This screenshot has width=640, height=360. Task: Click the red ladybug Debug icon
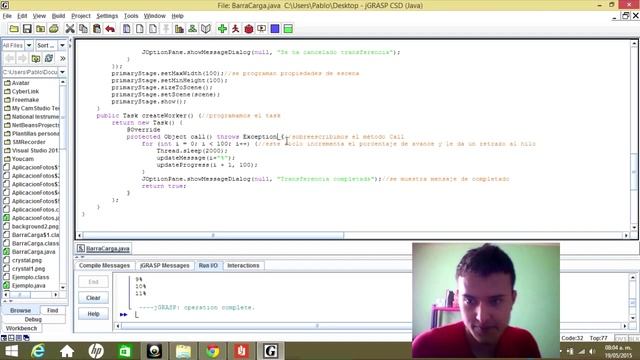point(249,29)
